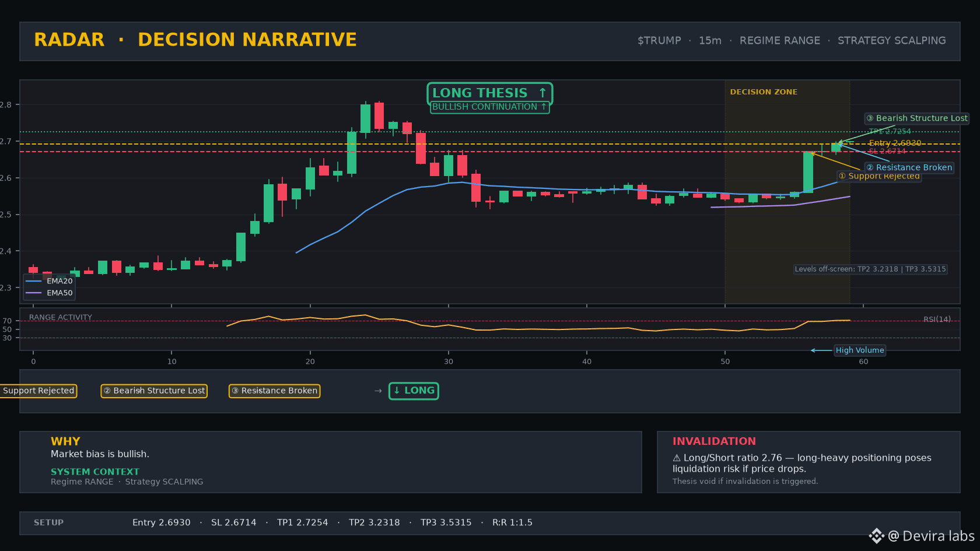Click the purple EMA50 line swatch in the legend
This screenshot has height=551, width=980.
(34, 293)
